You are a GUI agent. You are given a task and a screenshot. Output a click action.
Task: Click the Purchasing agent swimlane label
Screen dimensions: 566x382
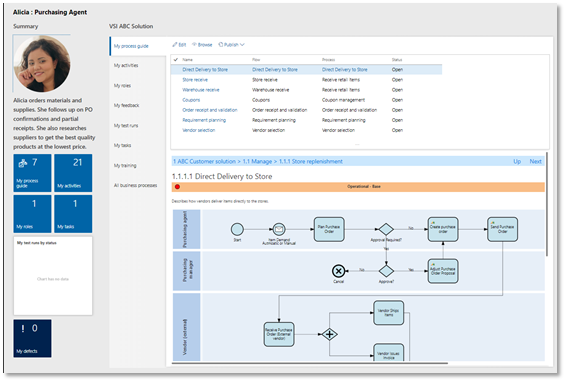click(186, 229)
